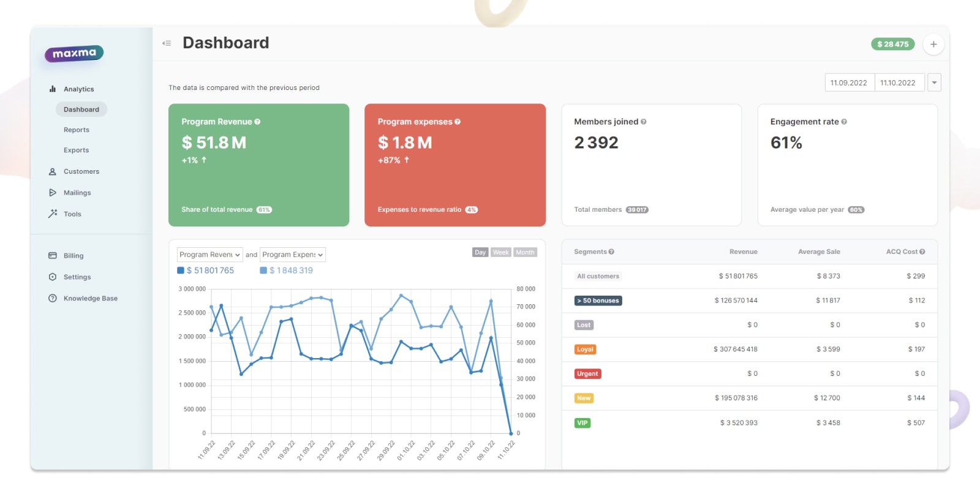Go to Reports in sidebar
This screenshot has height=497, width=980.
77,130
